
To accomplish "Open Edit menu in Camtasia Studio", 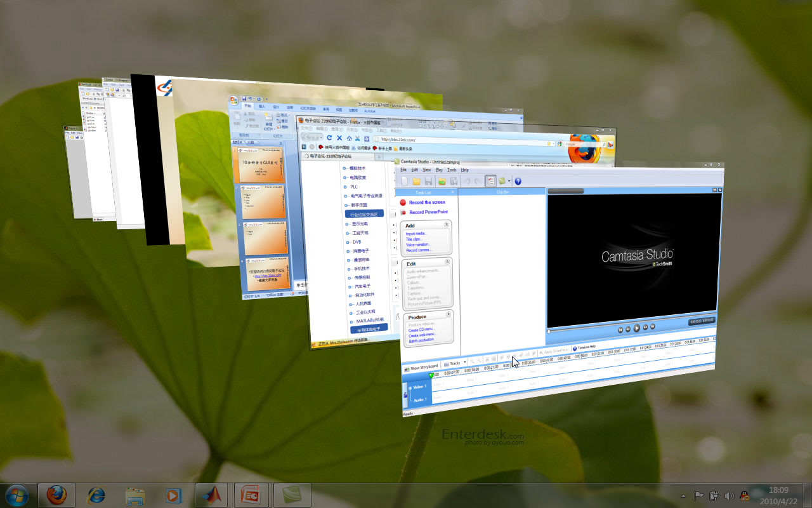I will [414, 170].
